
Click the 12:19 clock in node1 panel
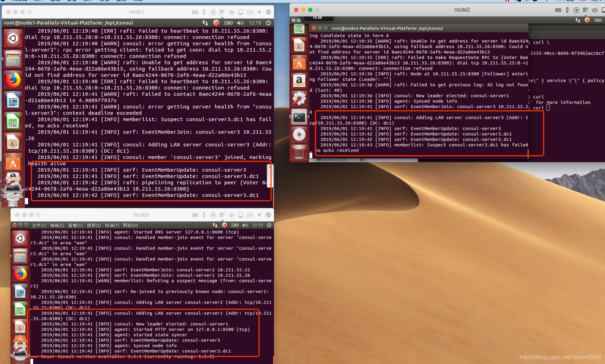coord(255,23)
